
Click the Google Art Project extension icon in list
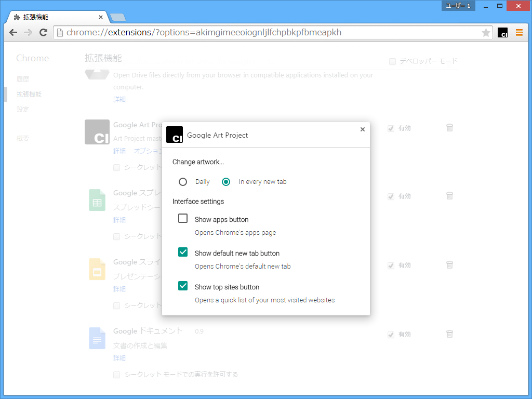coord(97,132)
